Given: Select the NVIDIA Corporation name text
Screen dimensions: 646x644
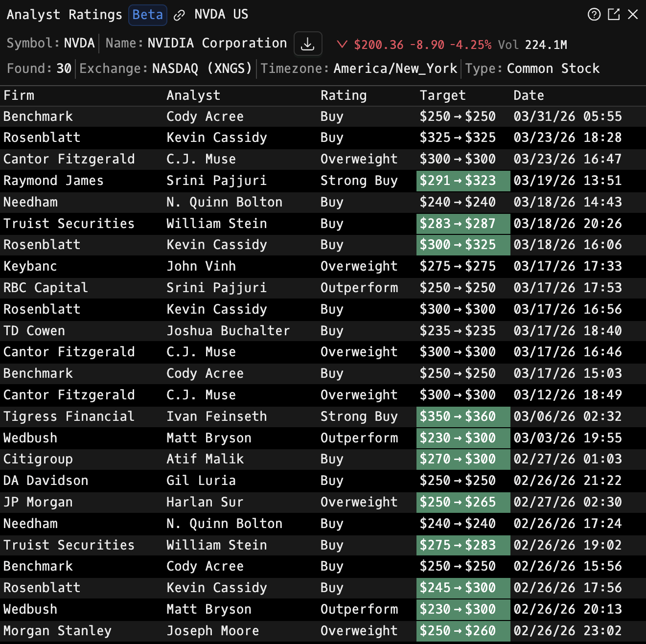Looking at the screenshot, I should [x=217, y=43].
